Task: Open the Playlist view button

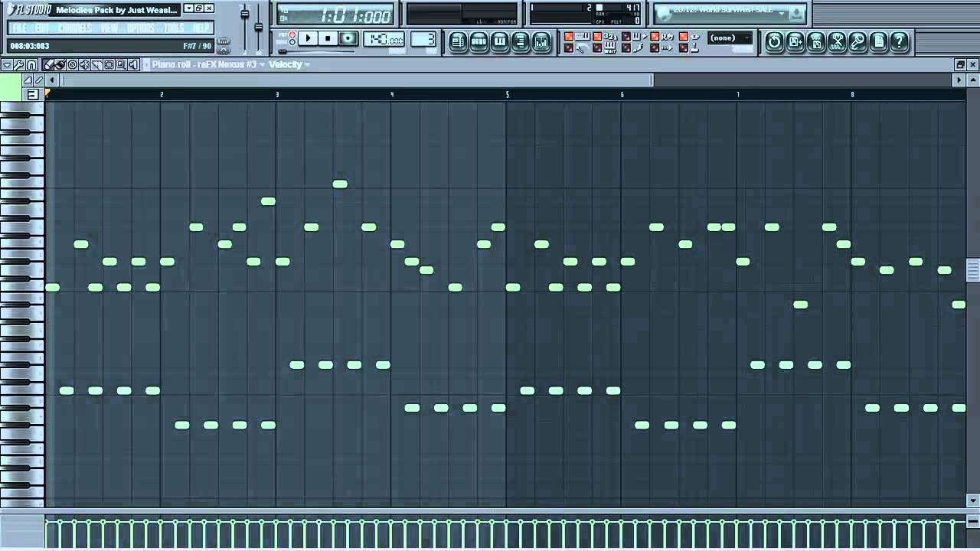Action: [457, 41]
